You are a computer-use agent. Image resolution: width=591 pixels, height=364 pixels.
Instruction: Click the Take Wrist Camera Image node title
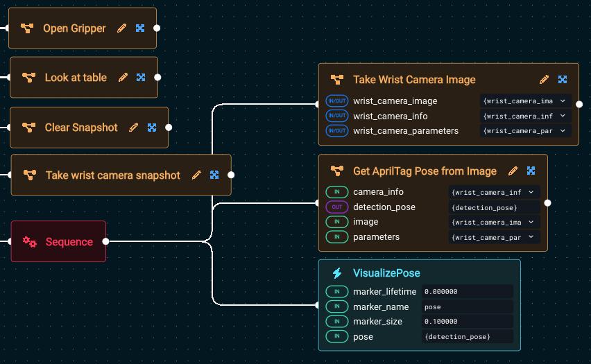click(x=414, y=80)
